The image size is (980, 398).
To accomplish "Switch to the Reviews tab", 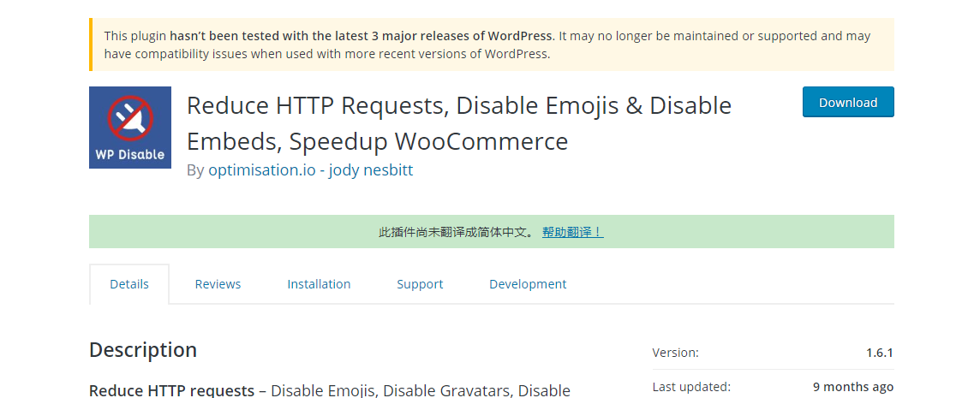I will [218, 283].
